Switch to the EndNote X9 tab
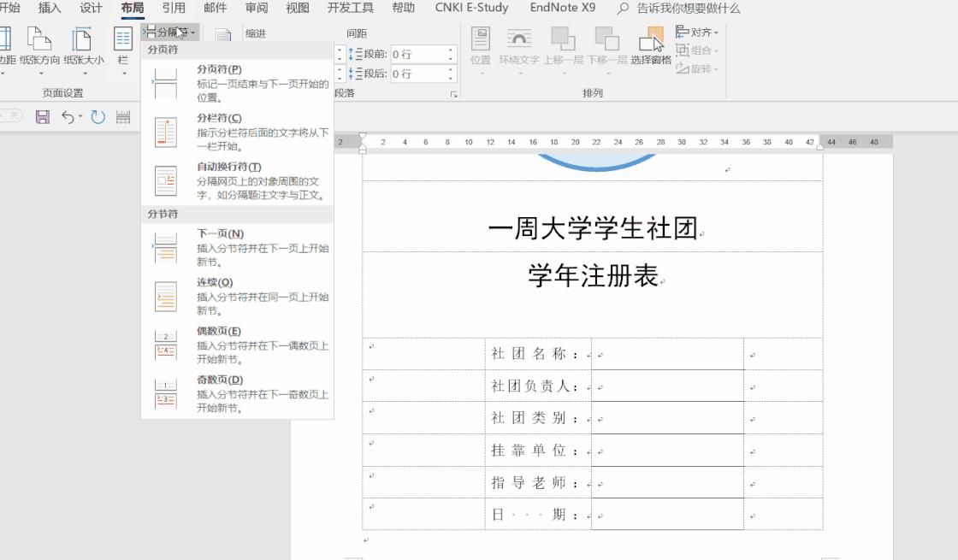This screenshot has height=560, width=958. point(565,8)
